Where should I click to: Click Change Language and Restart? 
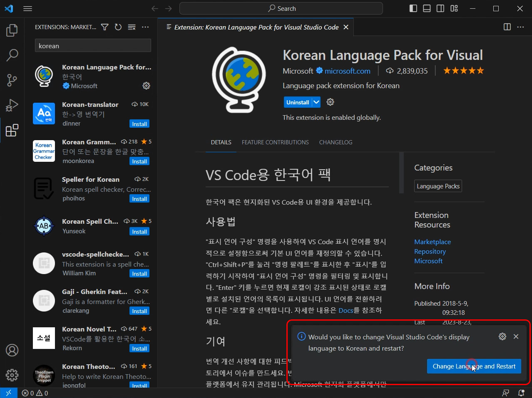click(474, 366)
